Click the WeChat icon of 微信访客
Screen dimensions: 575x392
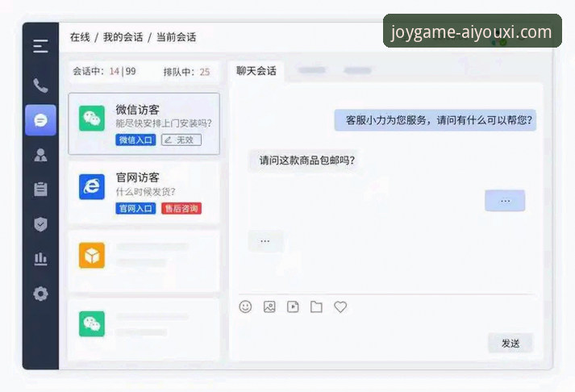(x=92, y=118)
